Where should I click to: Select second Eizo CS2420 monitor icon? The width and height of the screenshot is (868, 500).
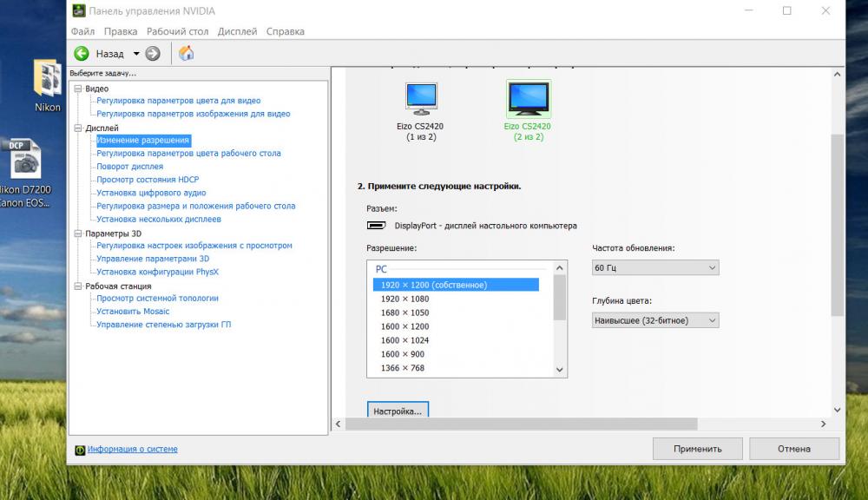pyautogui.click(x=529, y=99)
